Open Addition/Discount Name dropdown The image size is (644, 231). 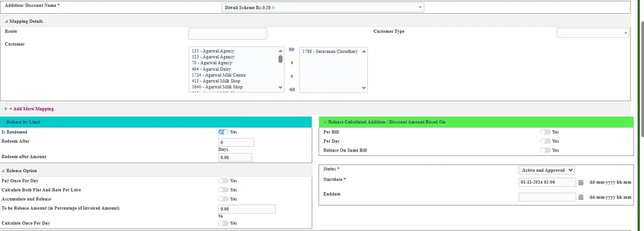(323, 7)
